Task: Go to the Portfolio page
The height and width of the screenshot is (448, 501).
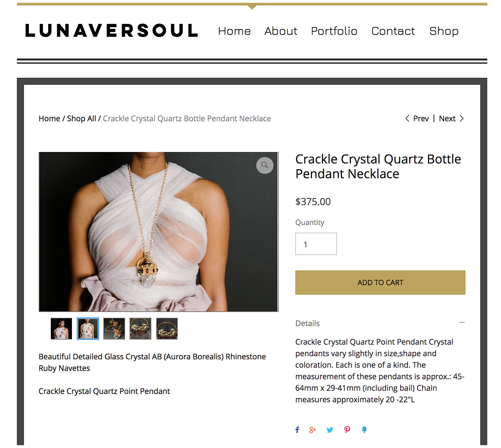Action: click(334, 31)
